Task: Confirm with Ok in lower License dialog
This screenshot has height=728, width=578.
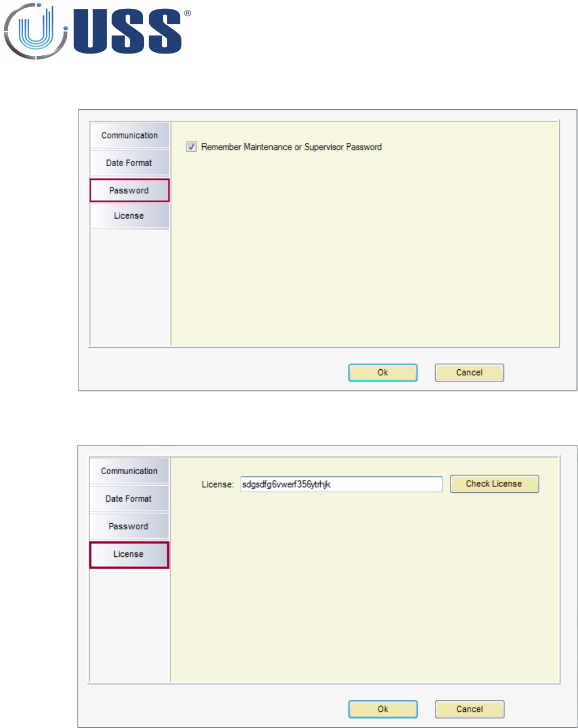Action: tap(383, 709)
